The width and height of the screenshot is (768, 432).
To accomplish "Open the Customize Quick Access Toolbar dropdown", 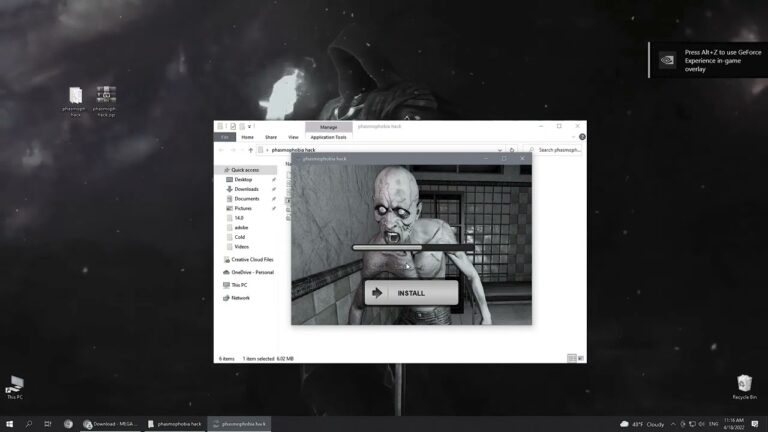I will pos(249,126).
